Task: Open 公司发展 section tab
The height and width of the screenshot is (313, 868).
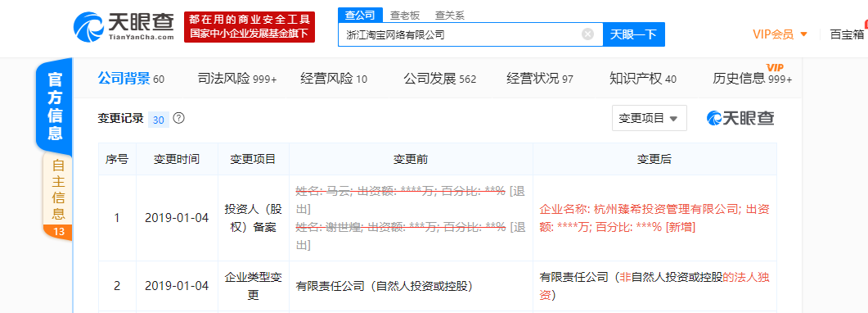Action: tap(440, 79)
